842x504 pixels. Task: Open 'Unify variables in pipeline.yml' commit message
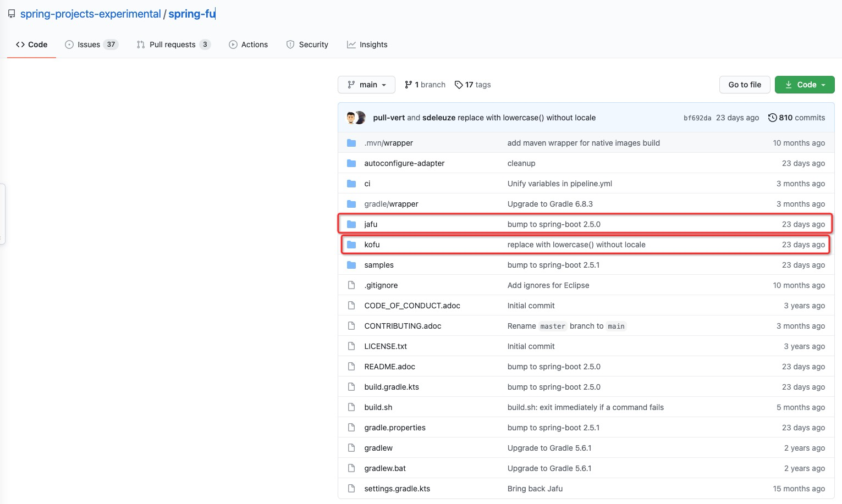pos(560,184)
